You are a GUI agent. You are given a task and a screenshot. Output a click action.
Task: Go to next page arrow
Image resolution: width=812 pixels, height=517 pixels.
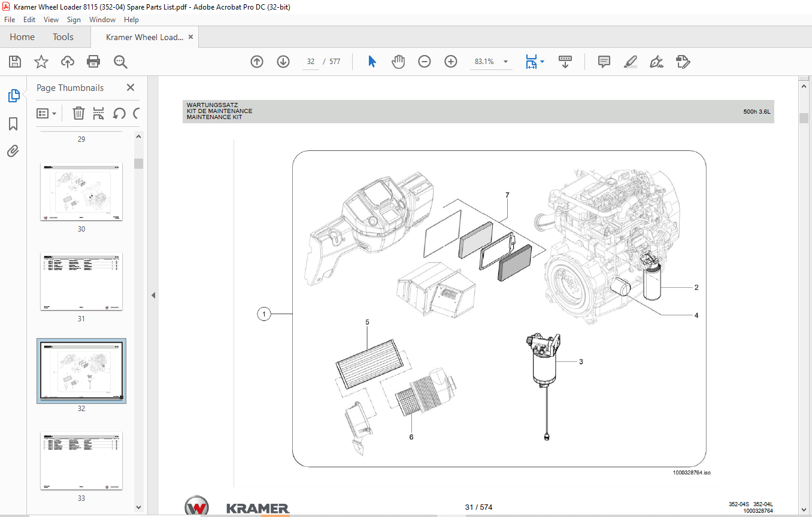[x=283, y=62]
